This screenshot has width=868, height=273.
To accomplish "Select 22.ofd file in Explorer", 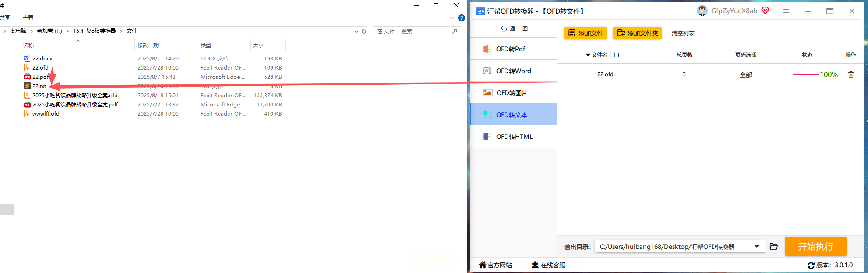I will [40, 67].
